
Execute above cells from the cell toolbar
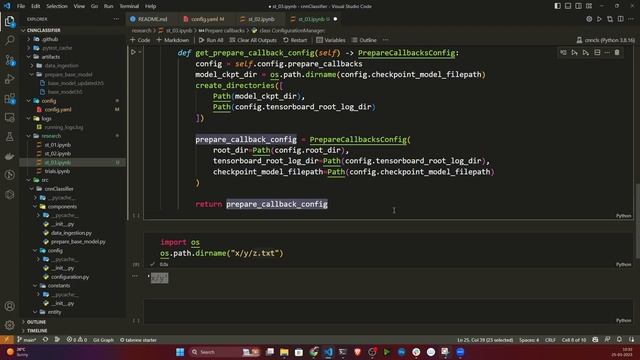(574, 53)
